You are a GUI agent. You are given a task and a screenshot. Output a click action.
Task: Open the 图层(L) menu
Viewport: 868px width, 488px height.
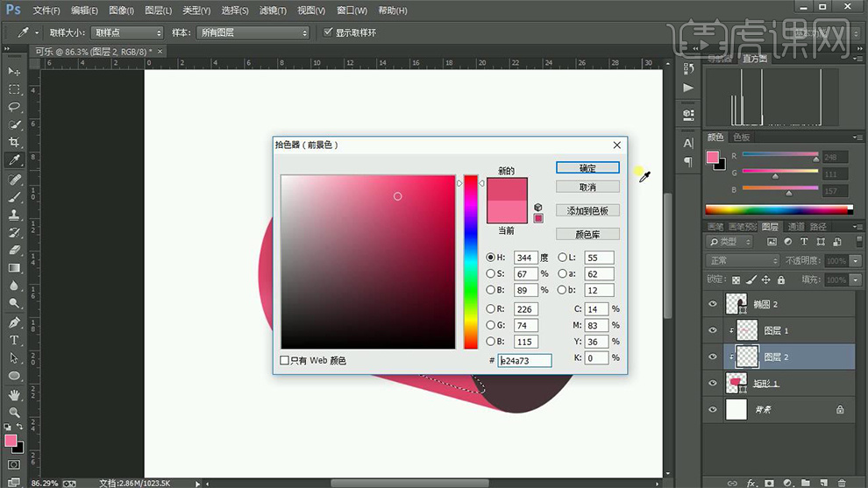[x=159, y=11]
